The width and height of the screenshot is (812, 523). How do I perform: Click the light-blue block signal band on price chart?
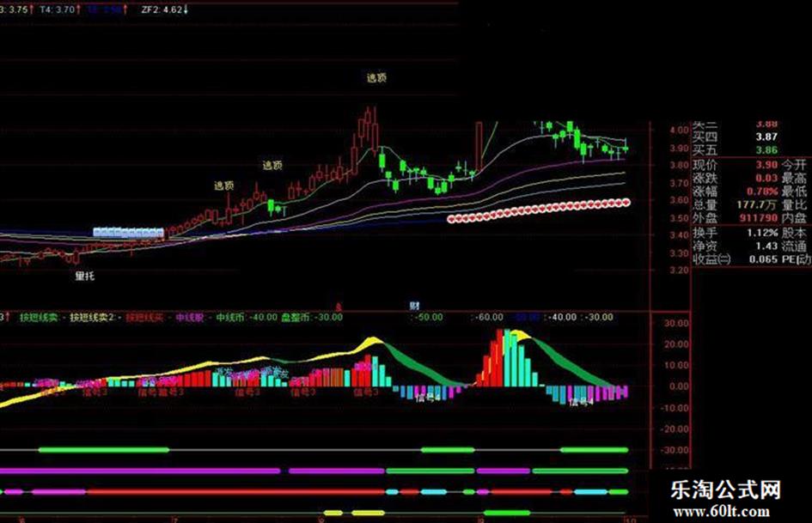tap(128, 232)
